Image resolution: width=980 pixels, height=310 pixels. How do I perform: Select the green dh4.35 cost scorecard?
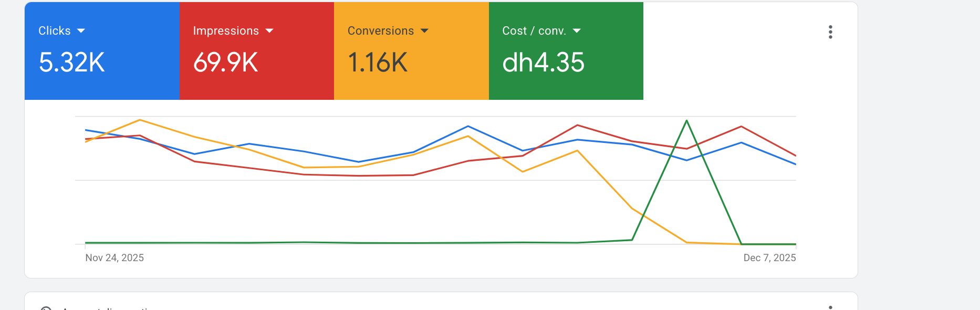coord(566,51)
